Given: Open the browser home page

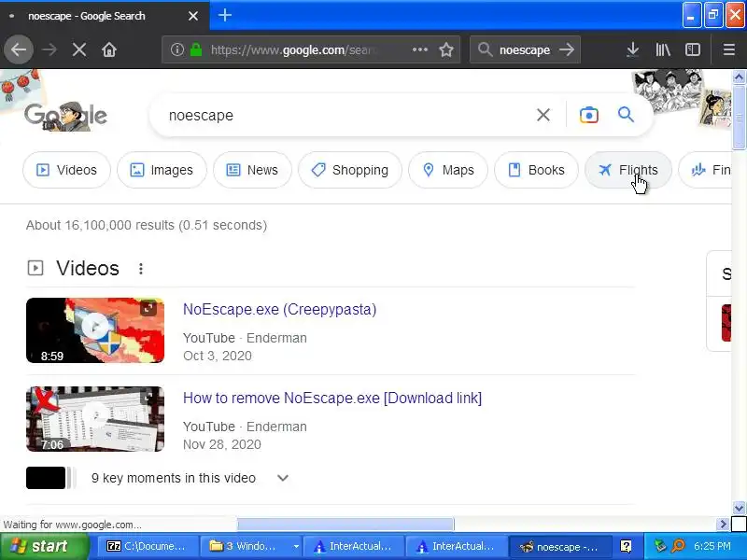Looking at the screenshot, I should pos(109,49).
